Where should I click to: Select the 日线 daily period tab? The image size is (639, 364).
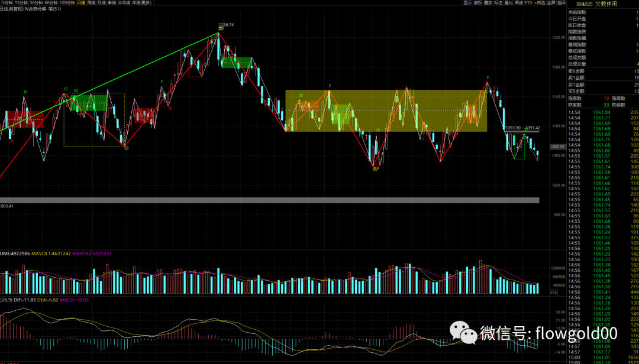pyautogui.click(x=81, y=2)
